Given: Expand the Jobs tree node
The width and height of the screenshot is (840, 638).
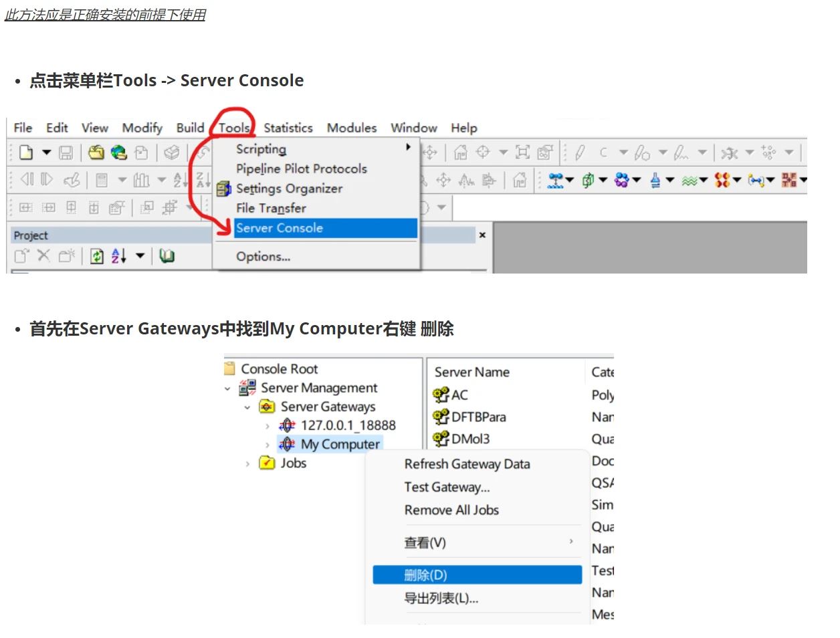Looking at the screenshot, I should point(247,463).
